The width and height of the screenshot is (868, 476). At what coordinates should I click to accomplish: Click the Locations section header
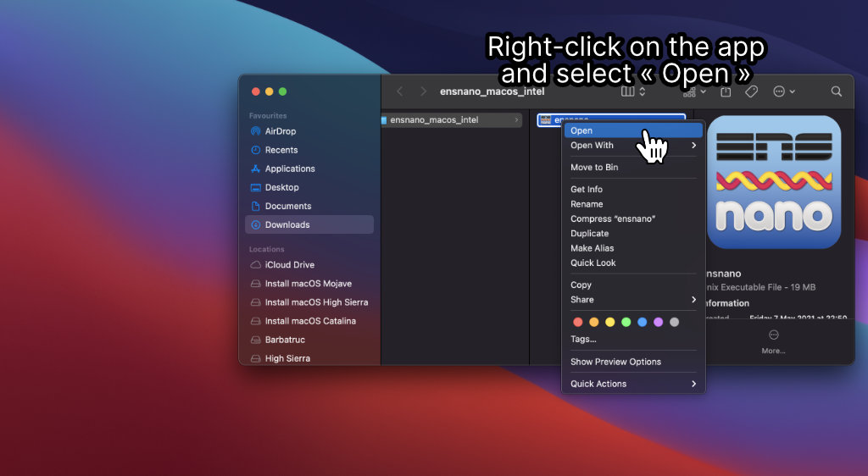click(x=266, y=249)
